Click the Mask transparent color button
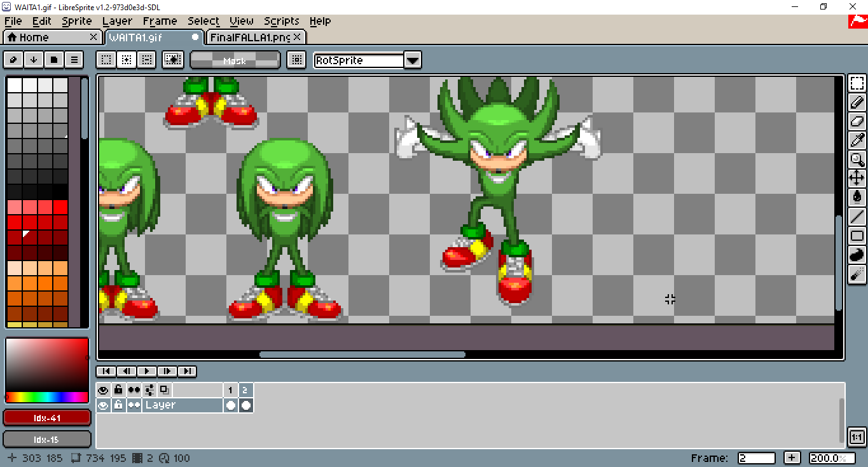The width and height of the screenshot is (868, 467). click(x=235, y=60)
